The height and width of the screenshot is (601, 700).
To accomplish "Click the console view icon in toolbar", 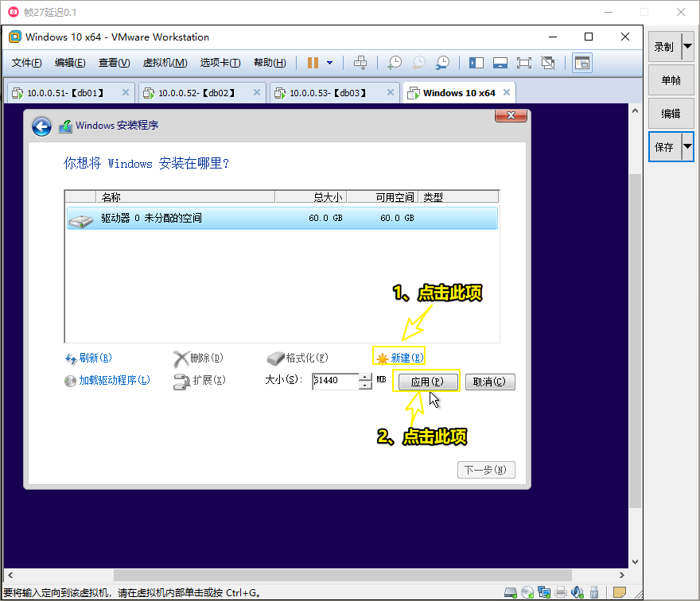I will point(582,63).
